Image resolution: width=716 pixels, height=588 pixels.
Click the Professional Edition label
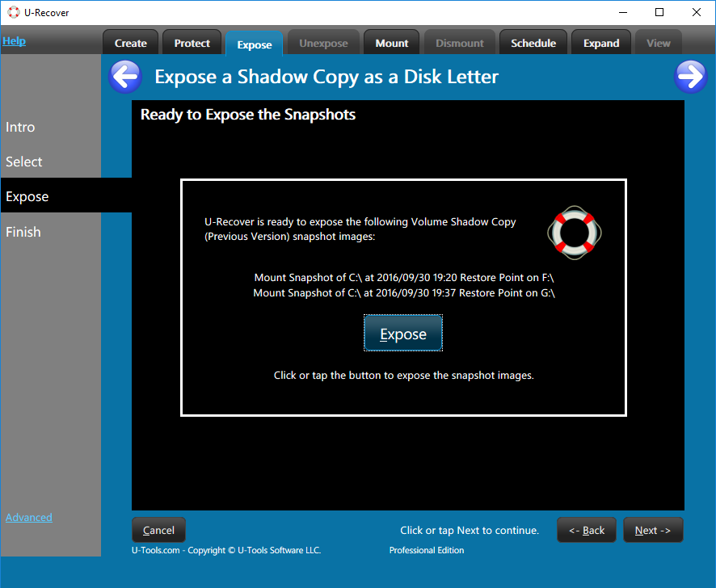(427, 550)
